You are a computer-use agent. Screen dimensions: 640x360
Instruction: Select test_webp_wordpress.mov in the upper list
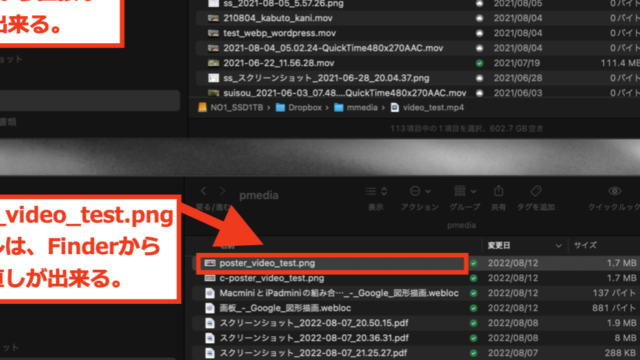click(x=280, y=33)
